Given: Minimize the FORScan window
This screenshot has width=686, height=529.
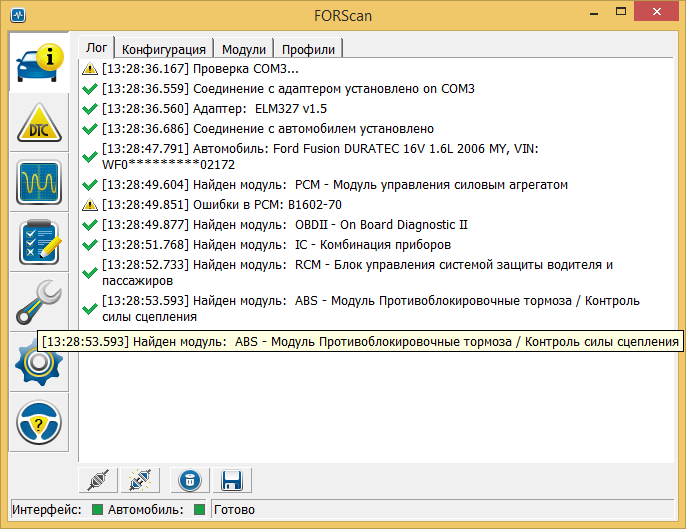Looking at the screenshot, I should pos(594,14).
